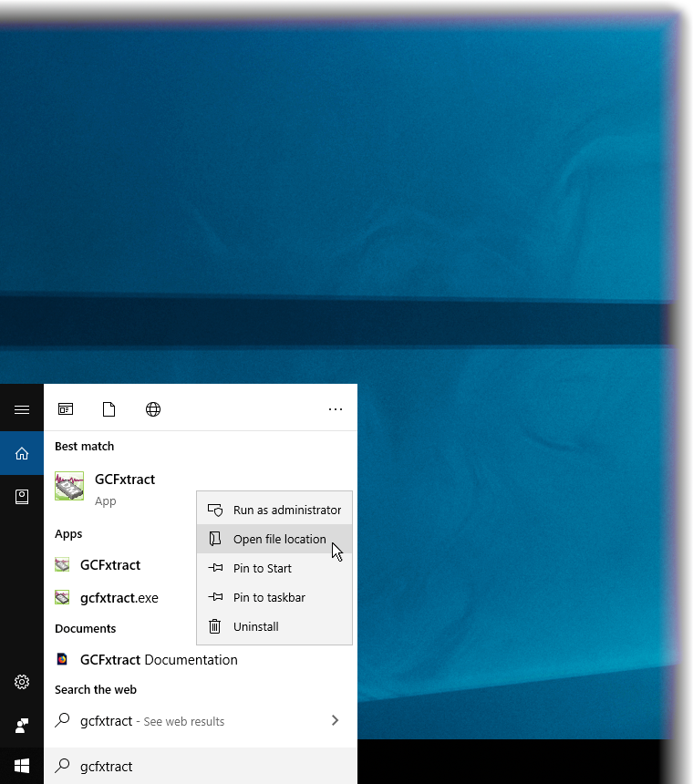
Task: Open the more filters ellipsis
Action: [336, 409]
